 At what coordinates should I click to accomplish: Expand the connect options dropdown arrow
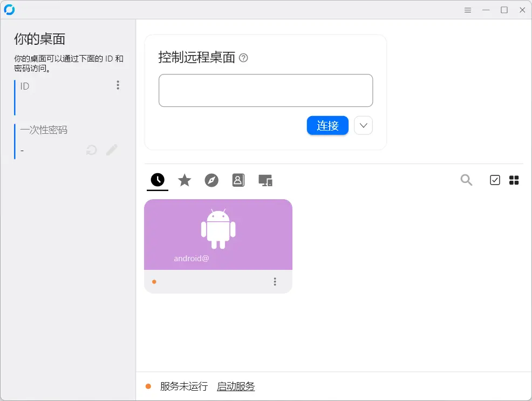(363, 126)
